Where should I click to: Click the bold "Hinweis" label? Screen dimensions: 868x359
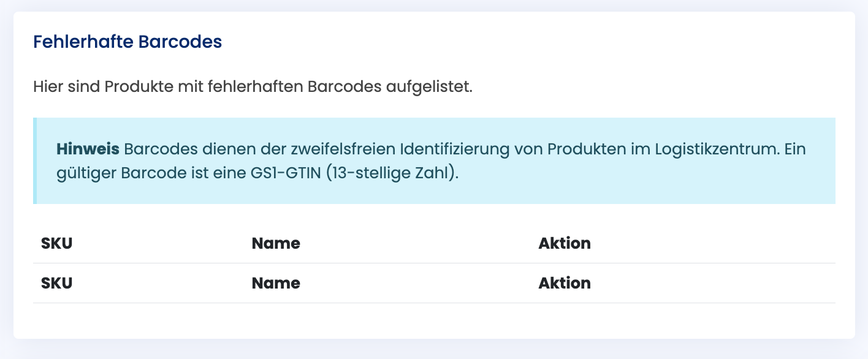[88, 149]
